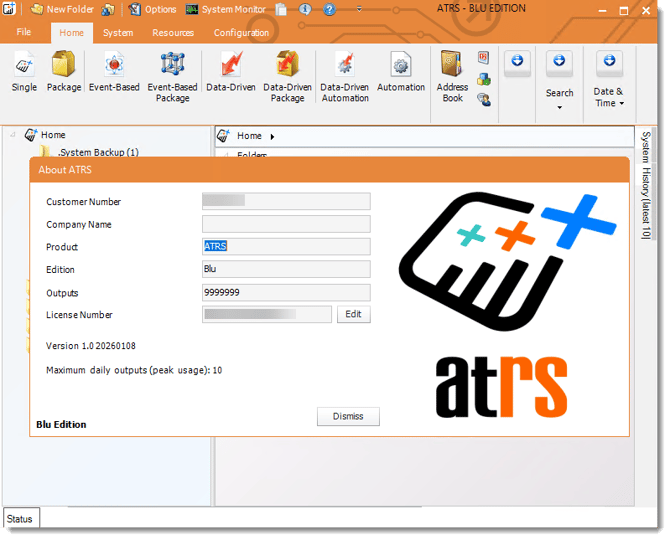Launch System Monitor from toolbar
The height and width of the screenshot is (540, 670).
tap(226, 9)
